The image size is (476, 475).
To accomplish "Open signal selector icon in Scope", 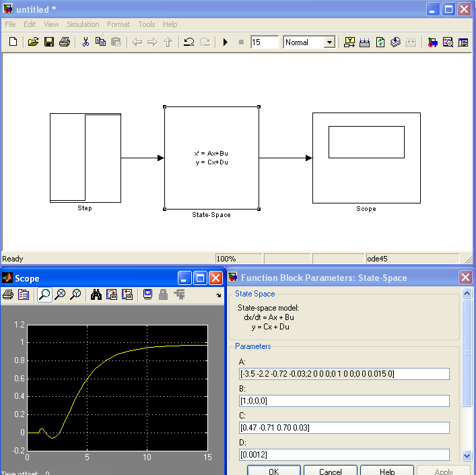I will coord(179,294).
